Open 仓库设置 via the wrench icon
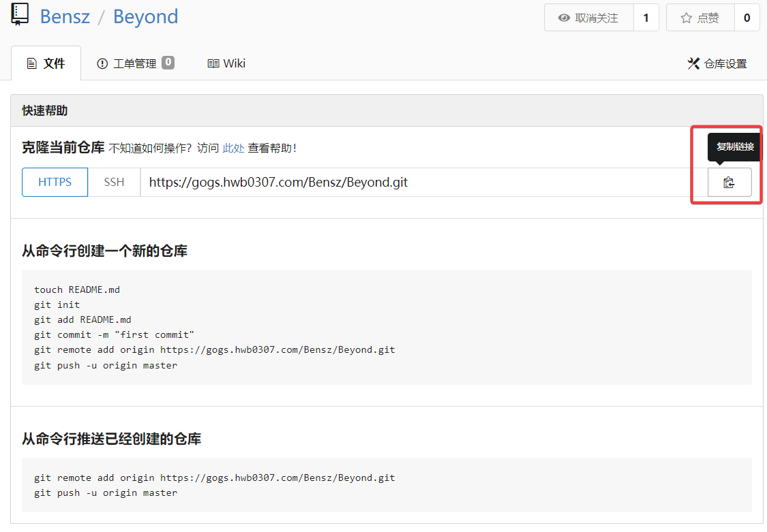The image size is (767, 532). click(x=693, y=63)
